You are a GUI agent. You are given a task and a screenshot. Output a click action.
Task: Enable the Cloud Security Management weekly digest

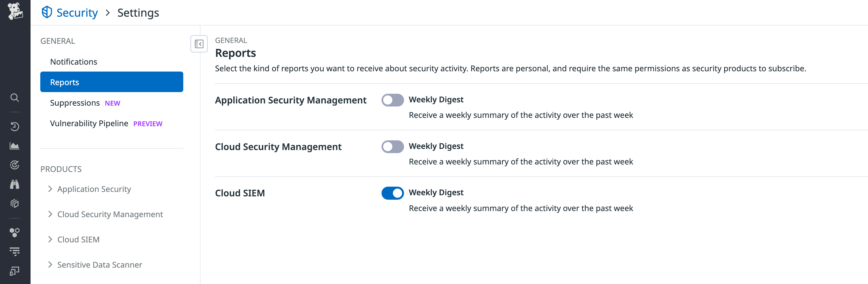pos(392,146)
